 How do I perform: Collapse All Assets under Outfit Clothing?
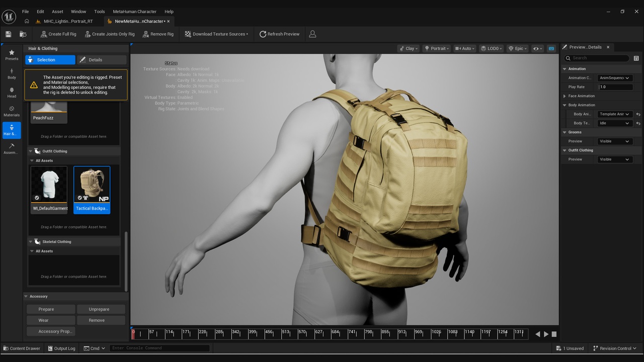tap(32, 161)
